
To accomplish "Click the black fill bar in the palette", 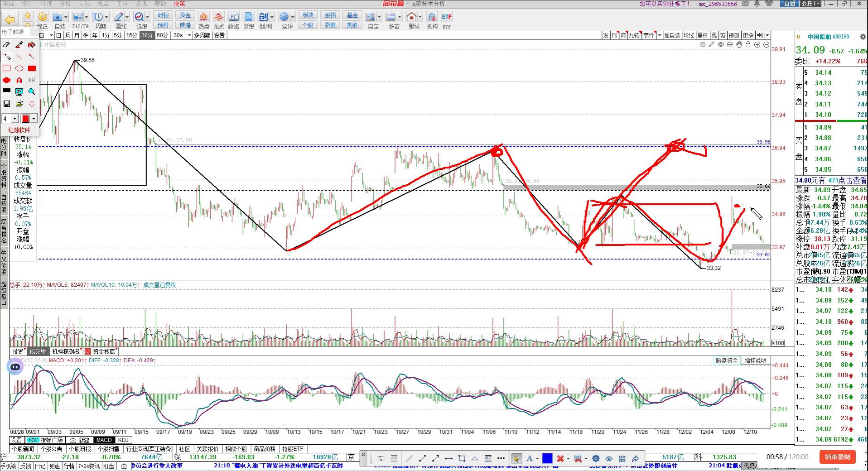I will tap(6, 91).
